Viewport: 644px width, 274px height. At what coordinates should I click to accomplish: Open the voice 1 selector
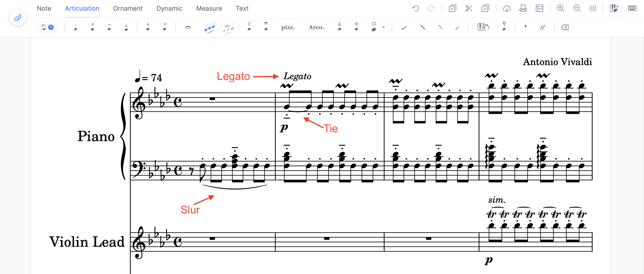click(x=47, y=27)
